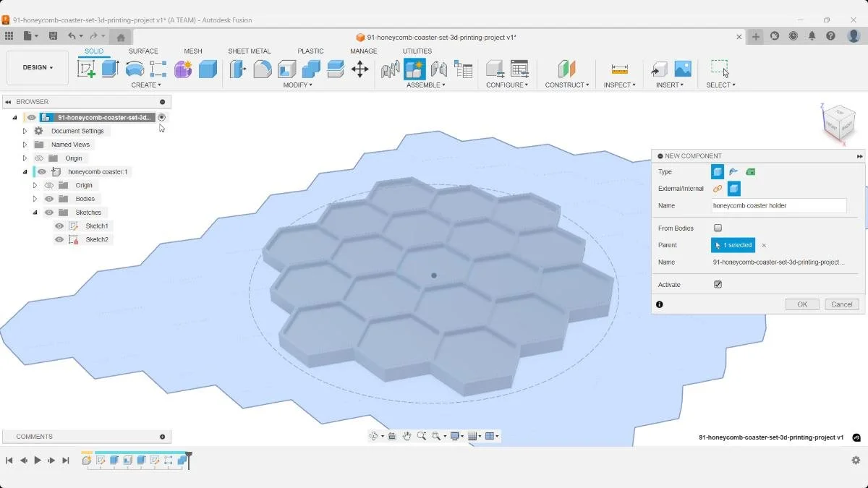The height and width of the screenshot is (488, 868).
Task: Uncheck the Activate checkbox
Action: point(718,284)
